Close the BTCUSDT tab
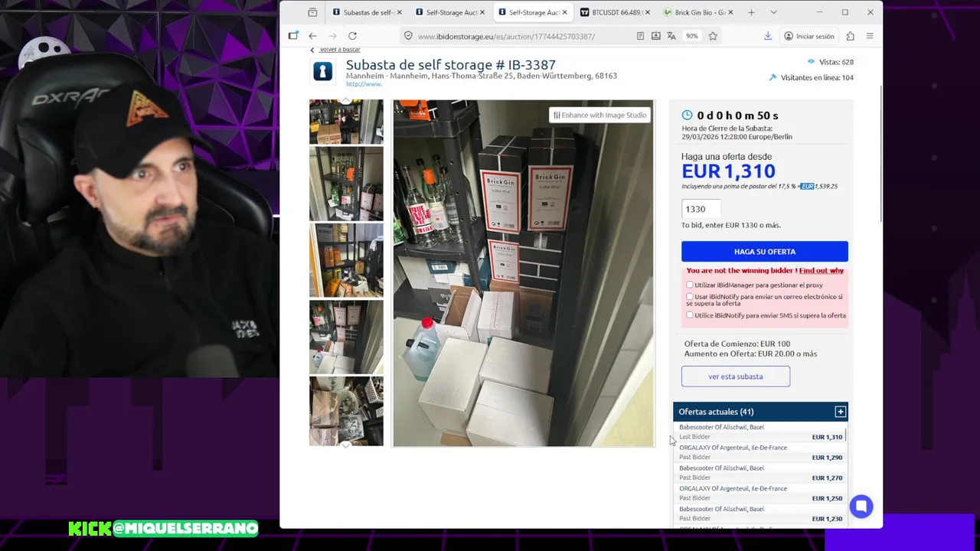This screenshot has width=980, height=551. [647, 12]
